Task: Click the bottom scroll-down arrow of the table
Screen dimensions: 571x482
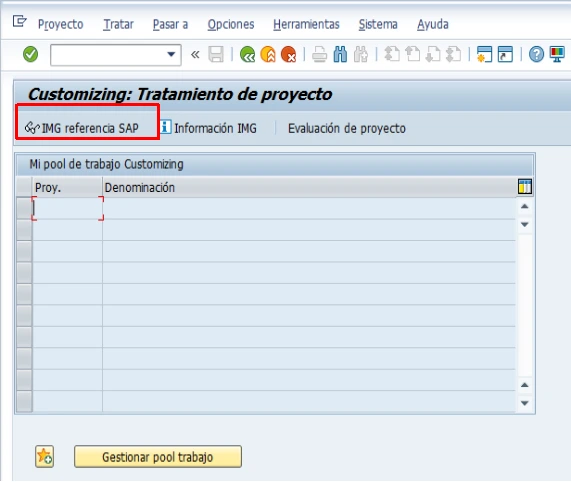Action: (525, 403)
